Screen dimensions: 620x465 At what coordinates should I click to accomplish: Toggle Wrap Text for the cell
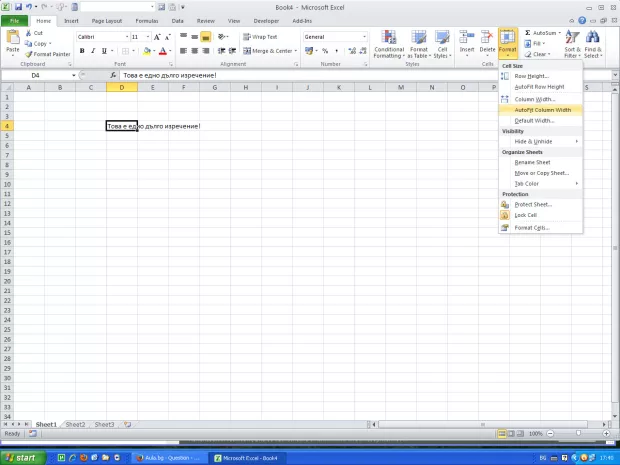(259, 37)
